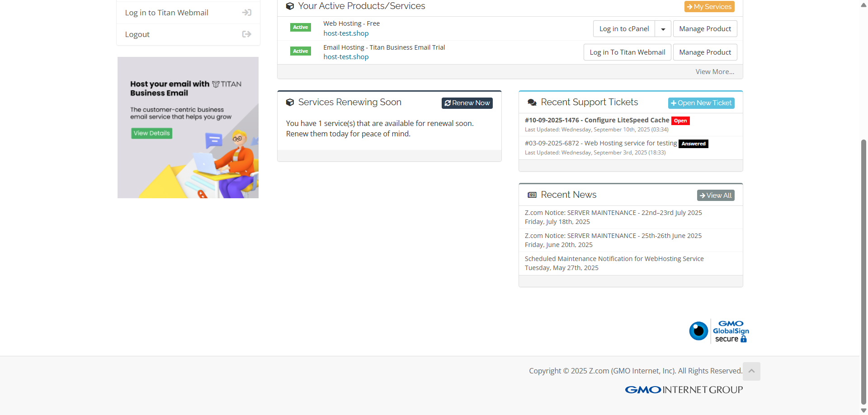Click the login arrow icon beside Titan Webmail
Image resolution: width=868 pixels, height=415 pixels.
(246, 13)
